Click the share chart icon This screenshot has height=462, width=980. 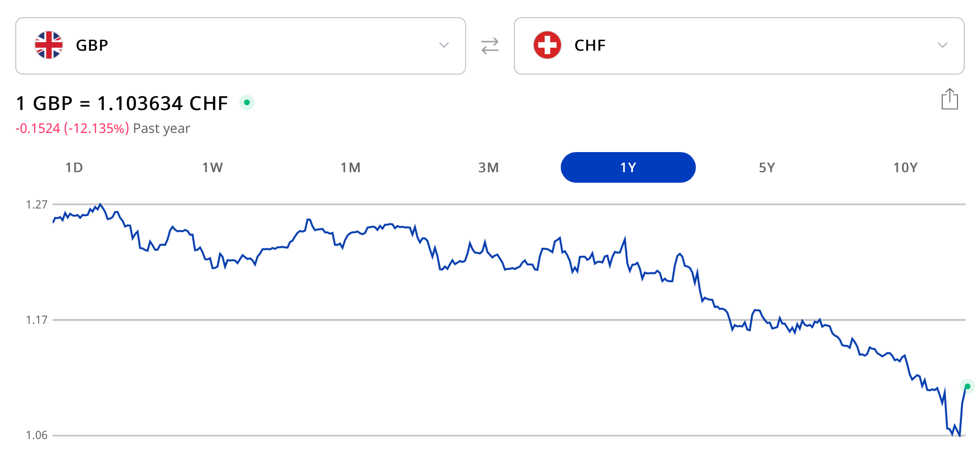[949, 99]
